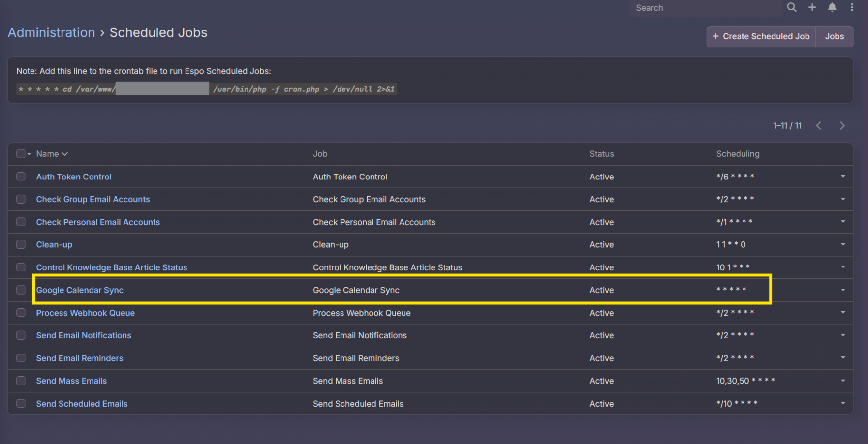Expand row actions for Process Webhook Queue
The height and width of the screenshot is (444, 868).
[x=842, y=313]
